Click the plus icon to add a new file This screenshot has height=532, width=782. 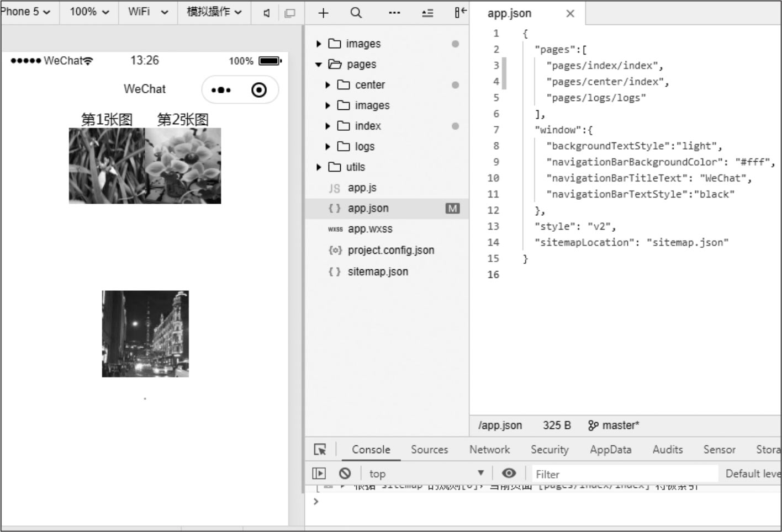click(323, 13)
